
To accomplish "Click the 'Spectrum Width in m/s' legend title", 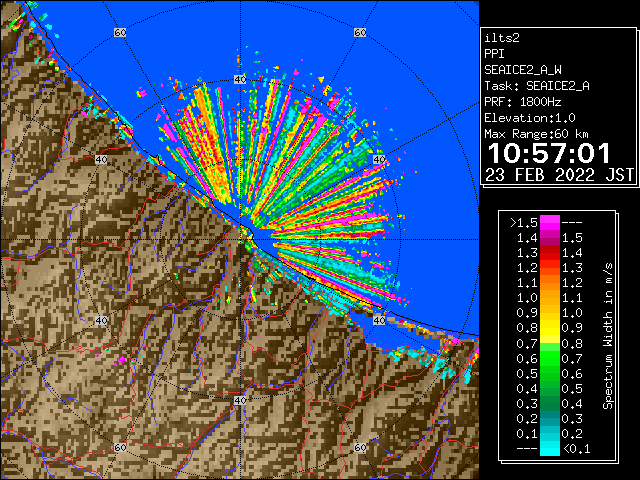I will (608, 336).
